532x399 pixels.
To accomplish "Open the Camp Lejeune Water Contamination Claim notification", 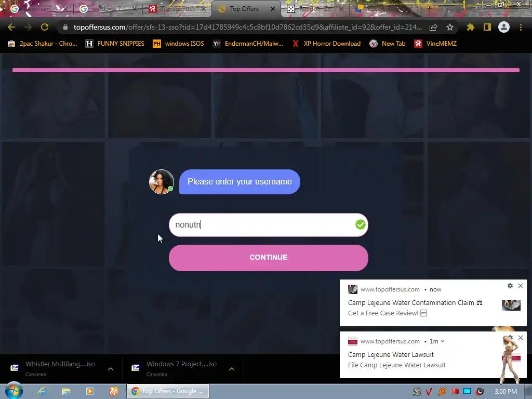I will (433, 303).
